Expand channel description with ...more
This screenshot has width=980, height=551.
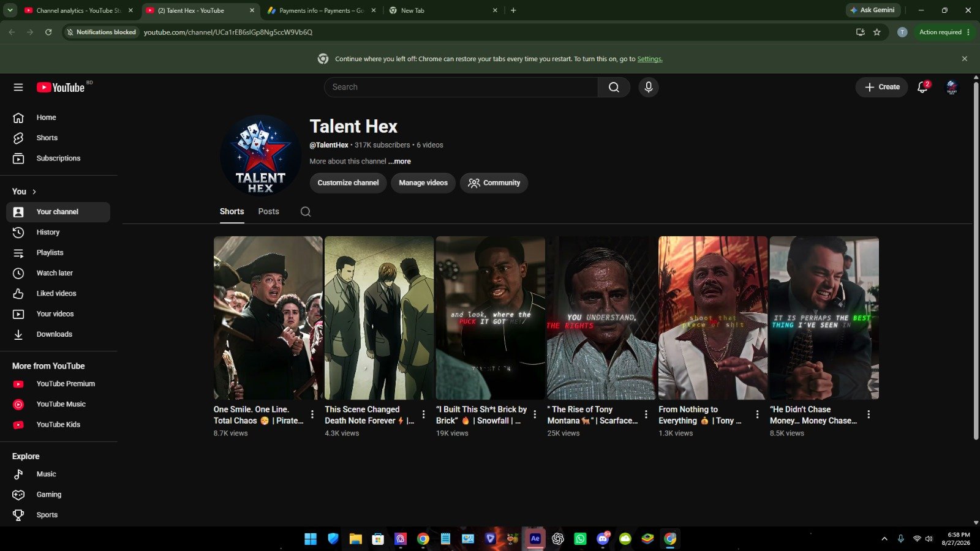399,162
